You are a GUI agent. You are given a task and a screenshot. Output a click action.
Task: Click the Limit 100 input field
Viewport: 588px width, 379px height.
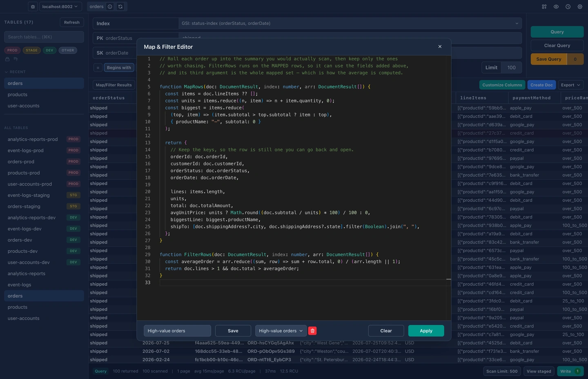pos(512,68)
